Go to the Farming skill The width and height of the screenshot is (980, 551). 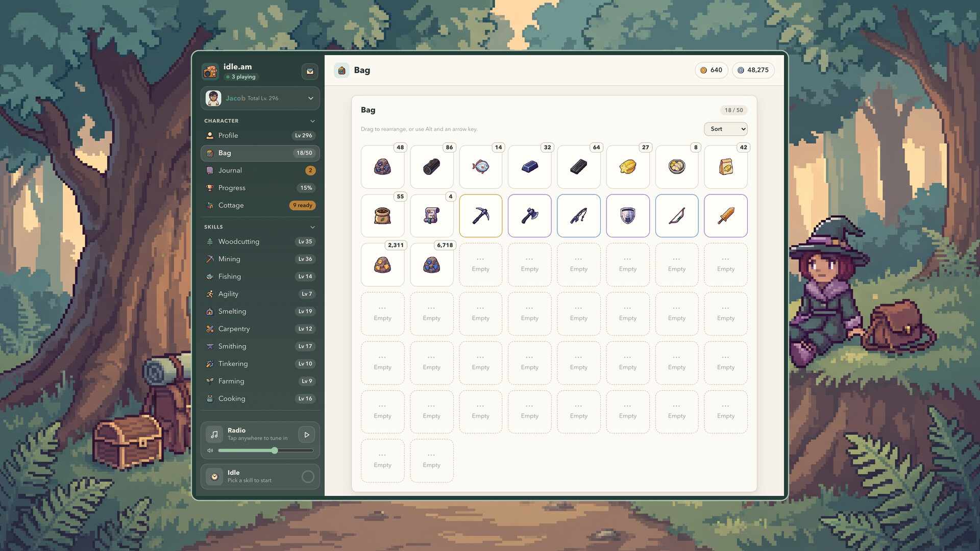(260, 381)
